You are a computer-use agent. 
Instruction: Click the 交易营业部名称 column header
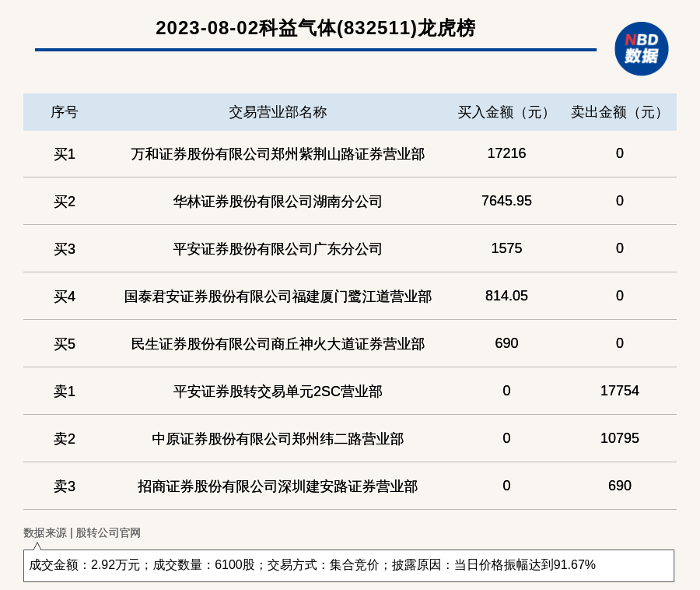(278, 112)
